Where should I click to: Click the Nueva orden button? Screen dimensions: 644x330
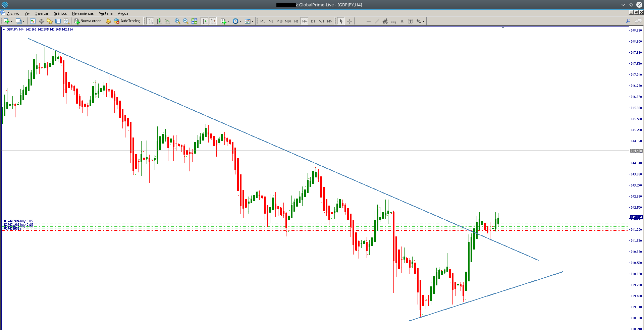coord(88,21)
